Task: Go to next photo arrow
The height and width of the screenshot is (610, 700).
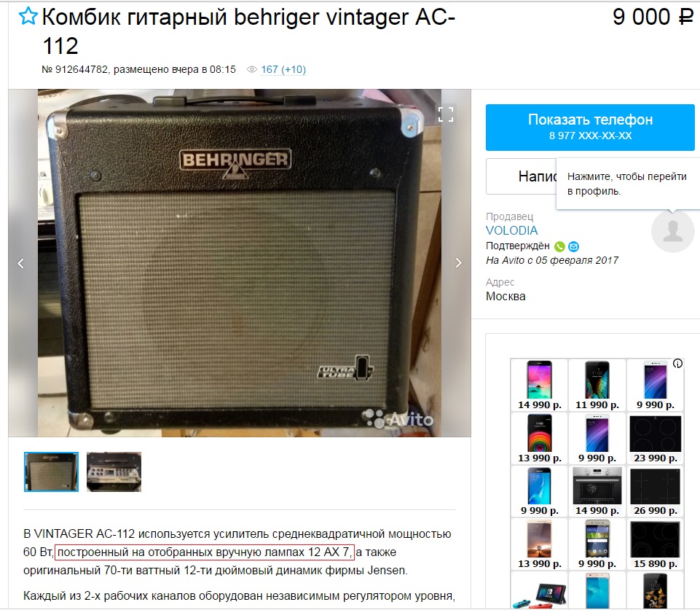Action: [458, 262]
